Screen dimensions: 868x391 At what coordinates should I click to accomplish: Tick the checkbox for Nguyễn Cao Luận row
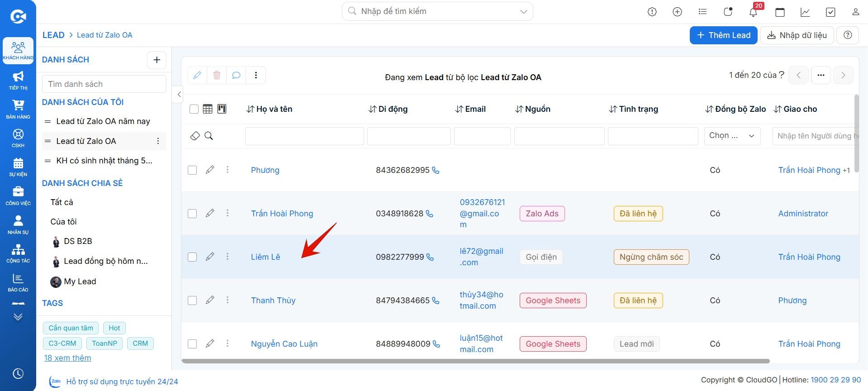pos(192,344)
